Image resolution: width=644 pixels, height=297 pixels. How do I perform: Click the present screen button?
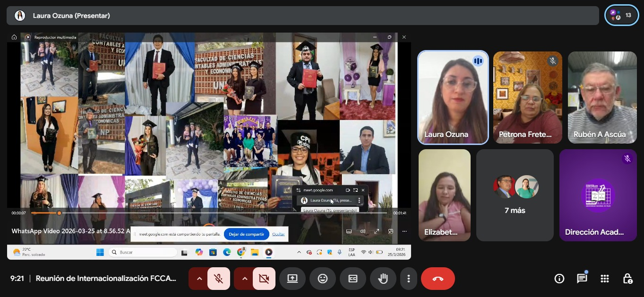(292, 279)
